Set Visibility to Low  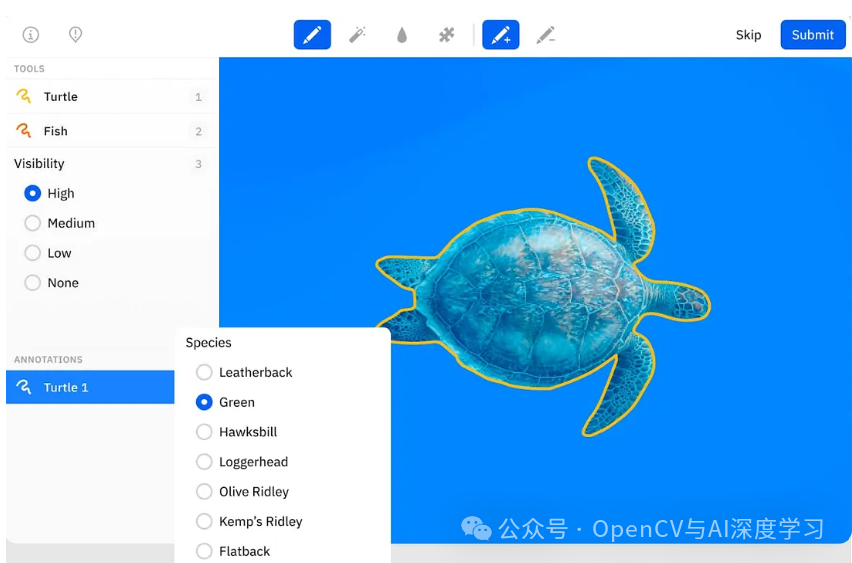pos(33,253)
